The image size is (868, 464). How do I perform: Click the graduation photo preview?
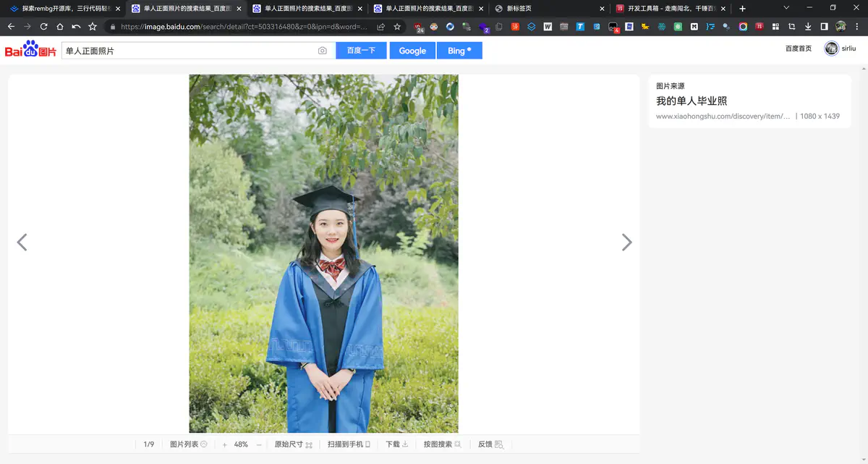tap(323, 253)
